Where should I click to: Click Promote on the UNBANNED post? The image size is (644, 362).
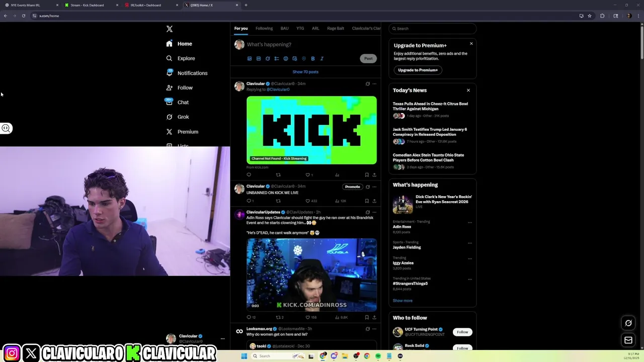click(352, 187)
